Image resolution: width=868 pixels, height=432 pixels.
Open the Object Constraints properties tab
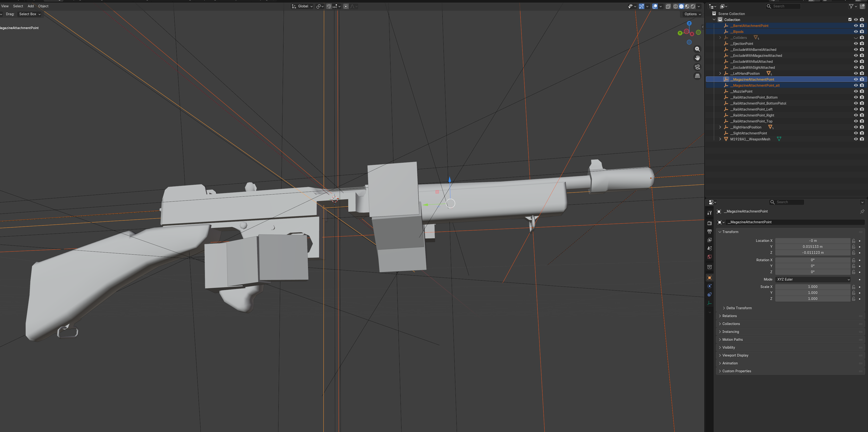[x=709, y=295]
